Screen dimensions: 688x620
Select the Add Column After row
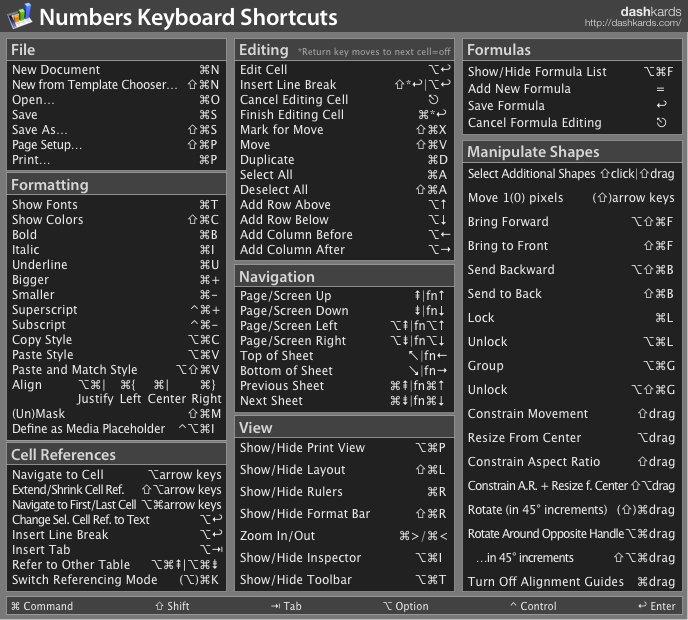coord(344,250)
